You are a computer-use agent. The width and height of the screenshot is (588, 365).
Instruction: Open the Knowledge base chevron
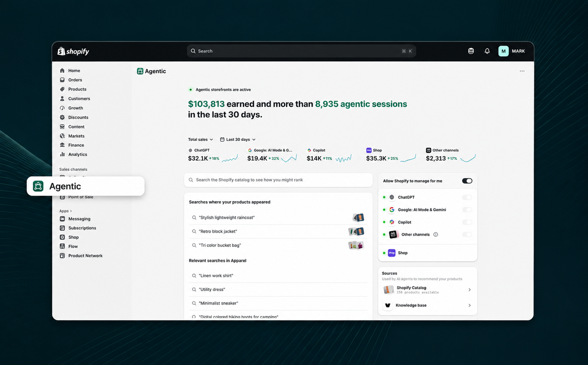pyautogui.click(x=469, y=305)
